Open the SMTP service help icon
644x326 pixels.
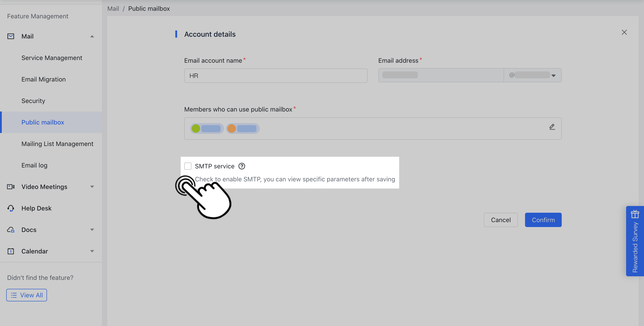[x=241, y=166]
